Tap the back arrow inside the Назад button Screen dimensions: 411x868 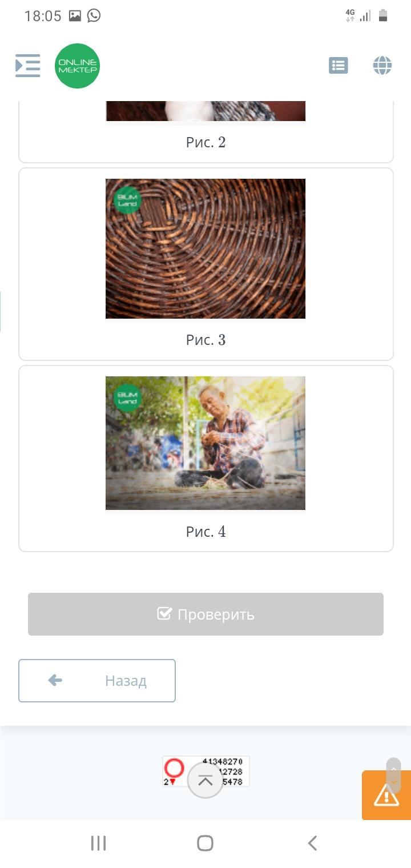55,680
